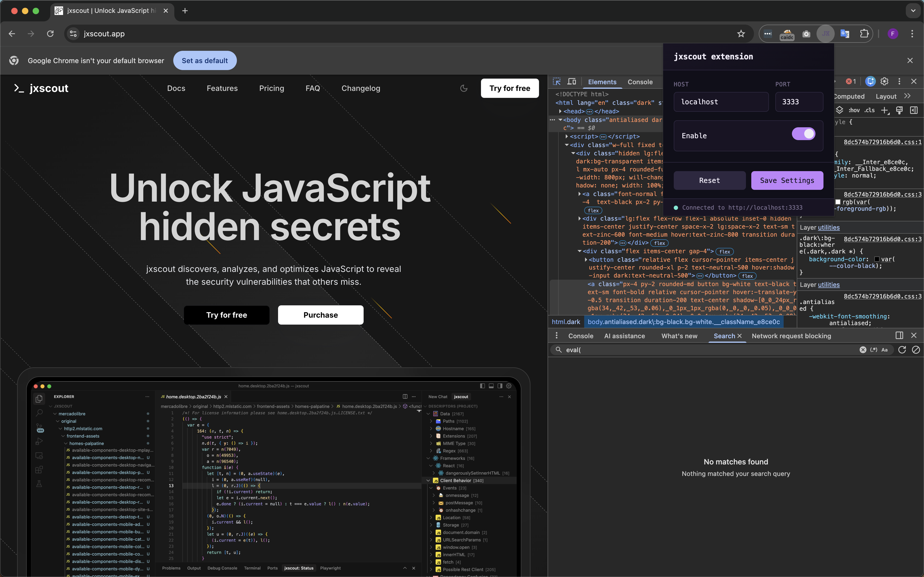
Task: Click the HOST input with localhost
Action: pyautogui.click(x=721, y=102)
